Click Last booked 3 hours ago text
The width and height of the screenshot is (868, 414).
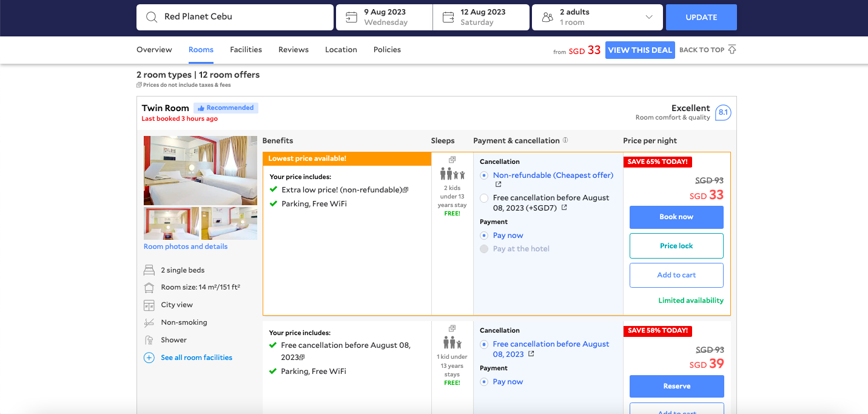(180, 119)
